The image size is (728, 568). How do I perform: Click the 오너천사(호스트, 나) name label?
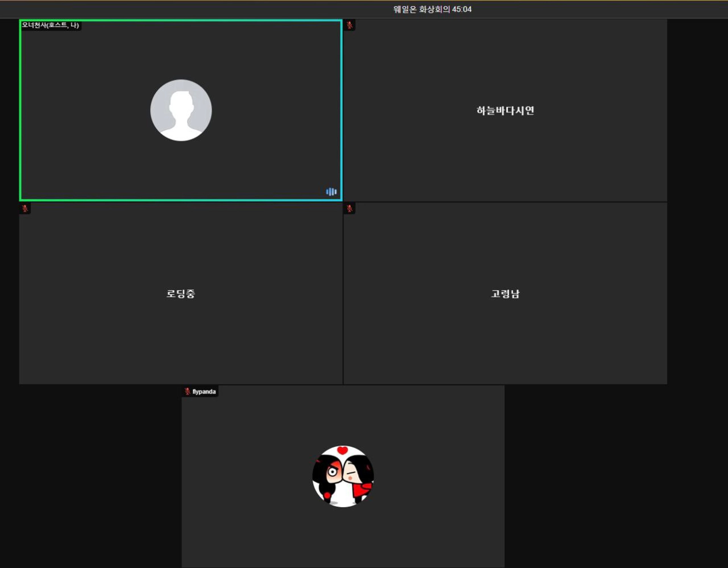pos(50,25)
